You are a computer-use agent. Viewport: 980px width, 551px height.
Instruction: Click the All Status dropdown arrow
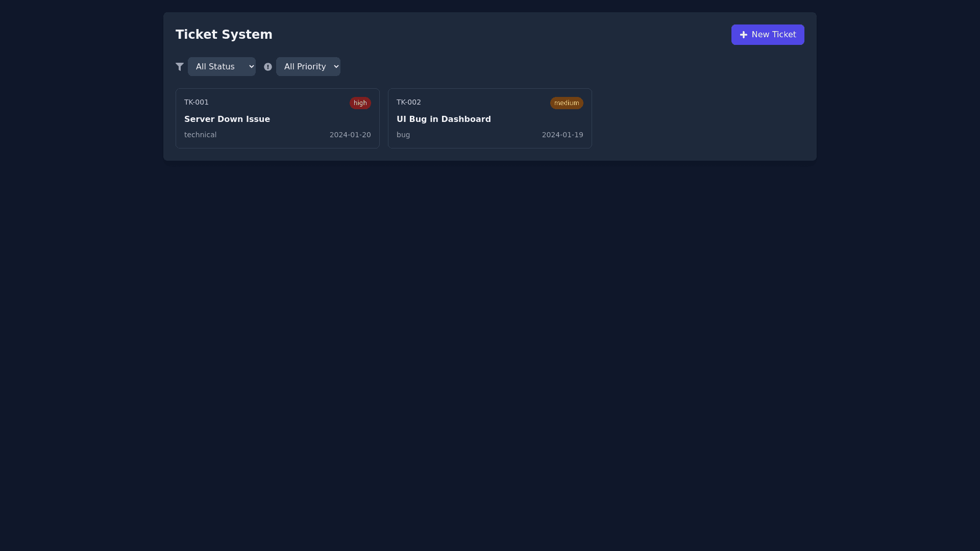pyautogui.click(x=251, y=67)
